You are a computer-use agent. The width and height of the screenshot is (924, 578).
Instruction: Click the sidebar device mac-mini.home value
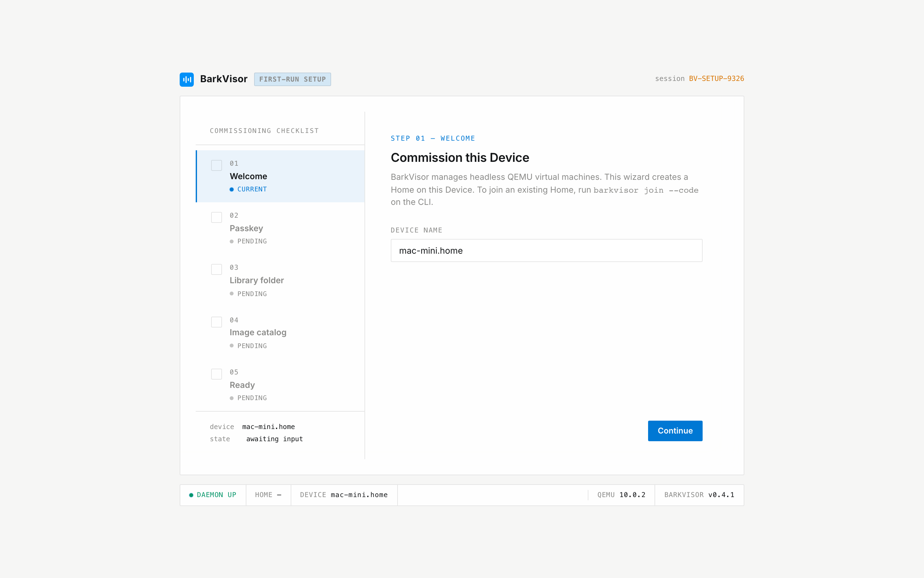[x=269, y=427]
